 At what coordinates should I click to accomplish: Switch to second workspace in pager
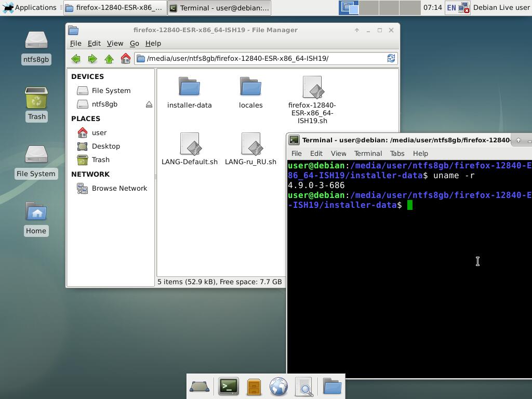[x=369, y=7]
